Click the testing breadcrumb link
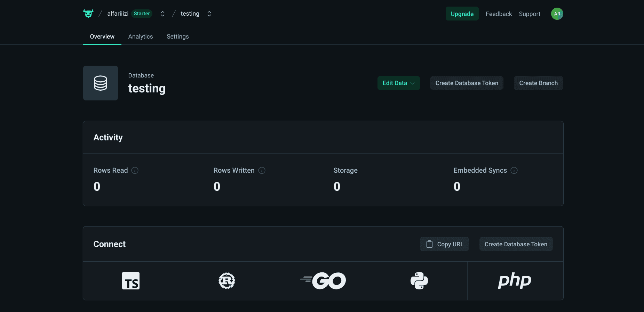The height and width of the screenshot is (312, 644). click(190, 14)
